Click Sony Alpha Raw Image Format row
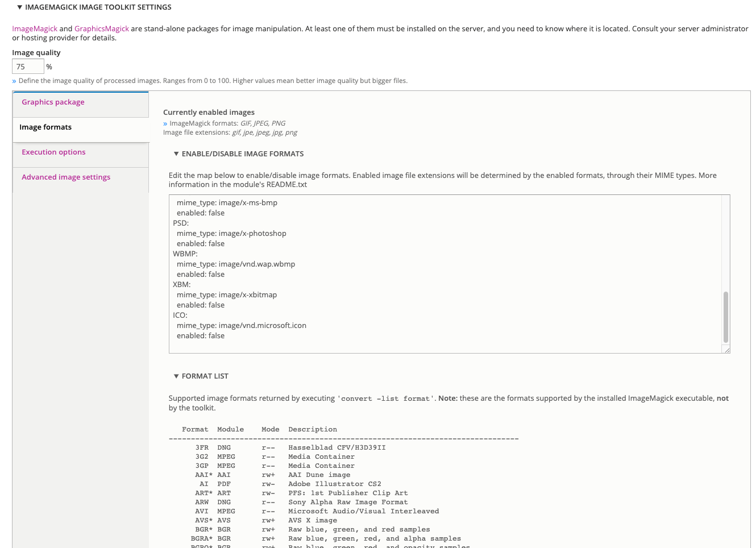Image resolution: width=756 pixels, height=548 pixels. click(301, 503)
